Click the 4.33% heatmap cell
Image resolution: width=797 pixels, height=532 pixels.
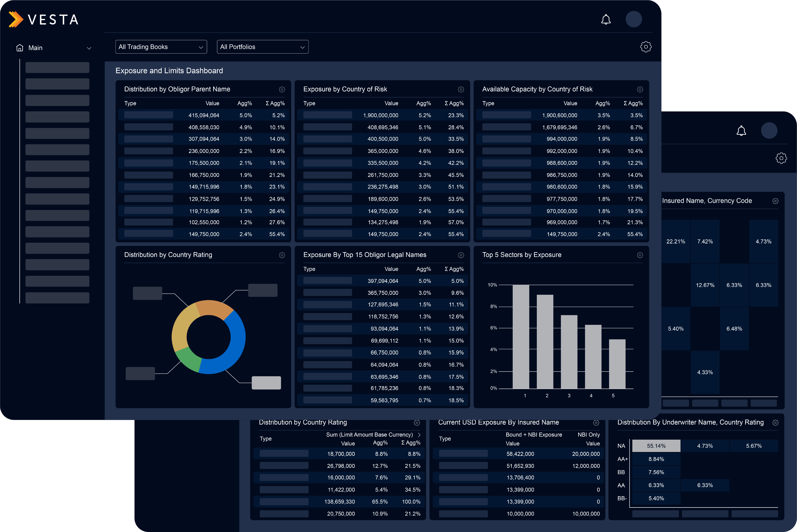[705, 372]
